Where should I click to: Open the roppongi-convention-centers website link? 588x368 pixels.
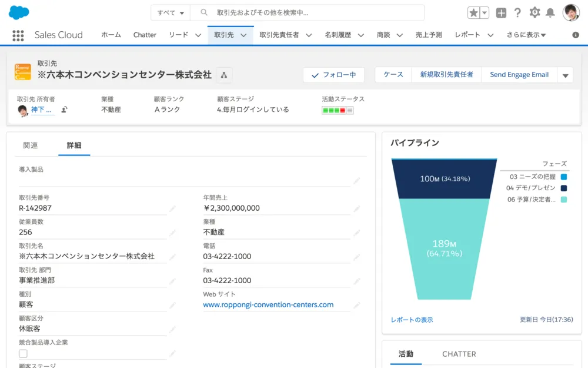(268, 305)
